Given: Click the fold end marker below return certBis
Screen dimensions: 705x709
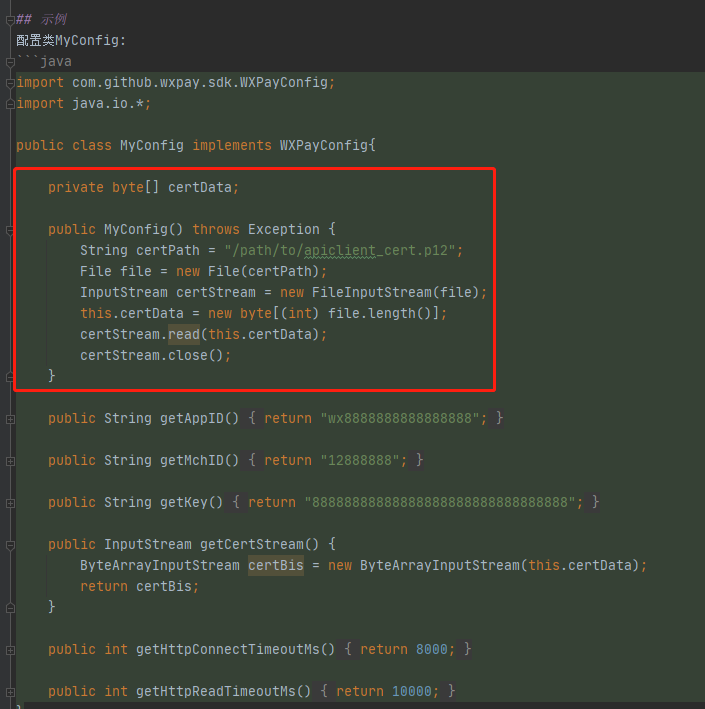Looking at the screenshot, I should (10, 608).
